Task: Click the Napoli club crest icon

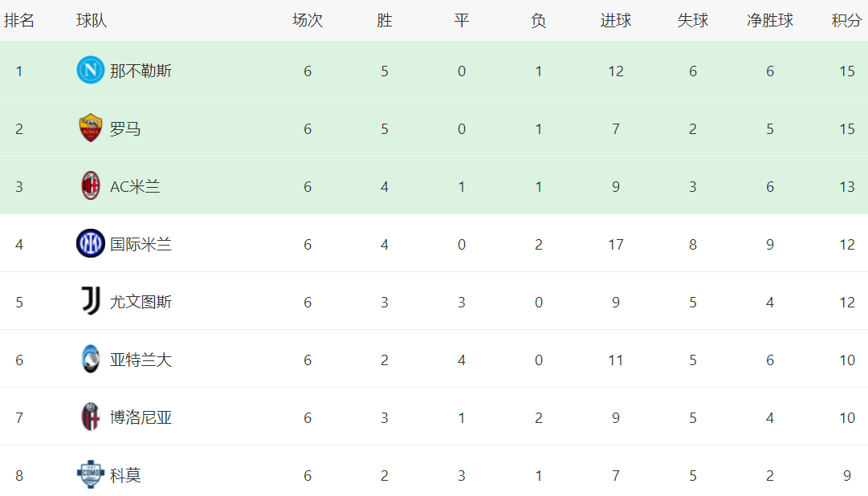Action: (90, 71)
